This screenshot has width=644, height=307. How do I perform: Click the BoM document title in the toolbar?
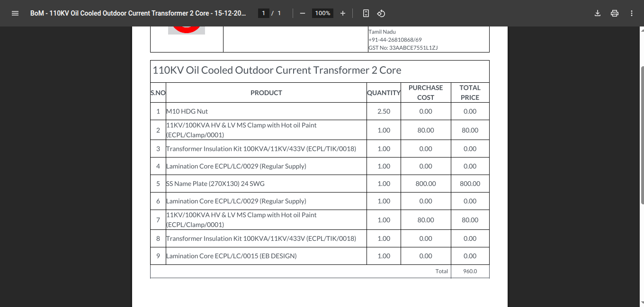tap(138, 13)
